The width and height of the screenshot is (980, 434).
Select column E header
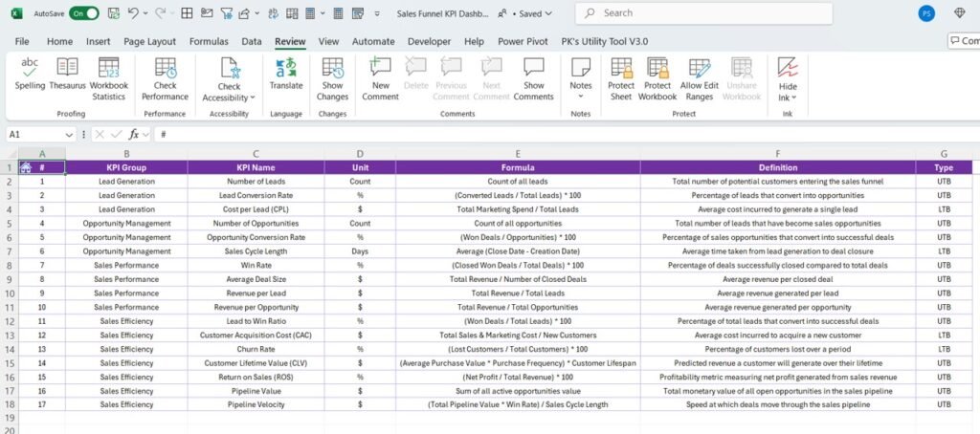[x=518, y=154]
